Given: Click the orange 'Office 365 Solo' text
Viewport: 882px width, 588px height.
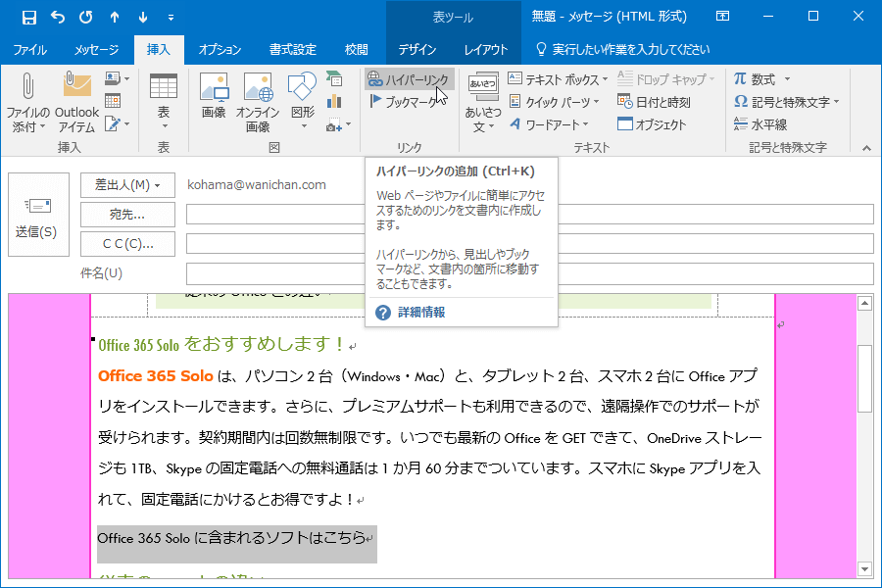Looking at the screenshot, I should 155,376.
